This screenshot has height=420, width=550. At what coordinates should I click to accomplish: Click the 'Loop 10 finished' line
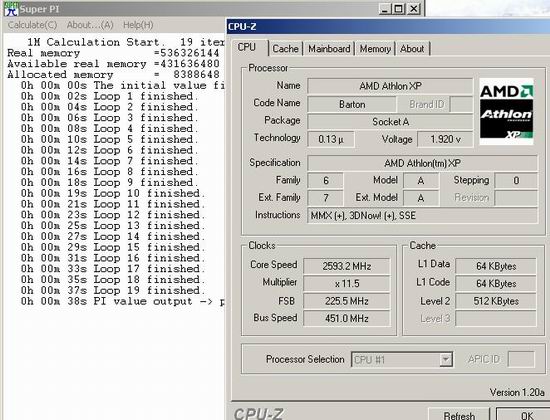click(113, 194)
